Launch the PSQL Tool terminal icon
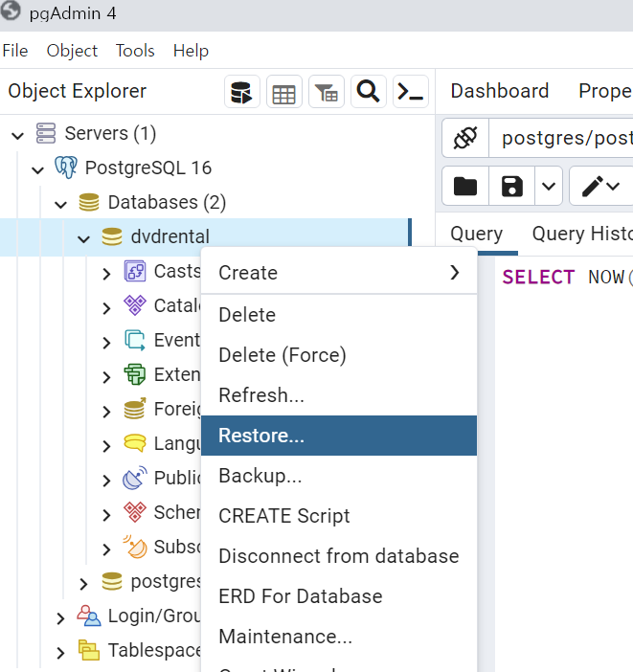The height and width of the screenshot is (672, 633). [411, 92]
